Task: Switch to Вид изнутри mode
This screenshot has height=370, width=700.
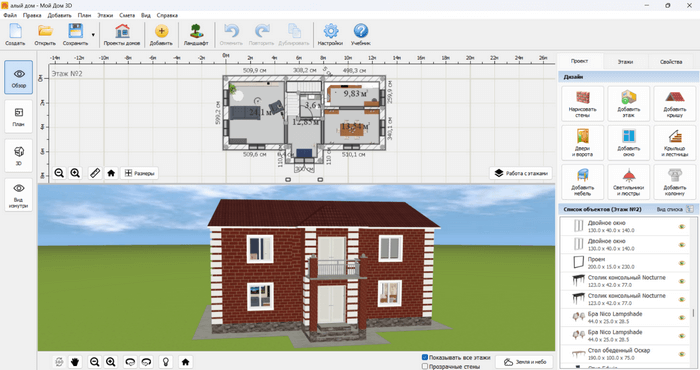Action: coord(18,195)
